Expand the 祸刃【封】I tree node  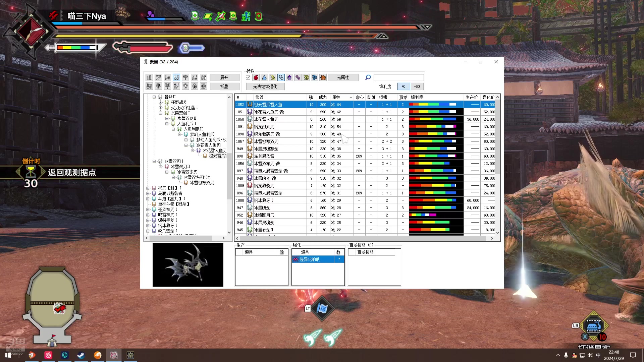tap(148, 188)
